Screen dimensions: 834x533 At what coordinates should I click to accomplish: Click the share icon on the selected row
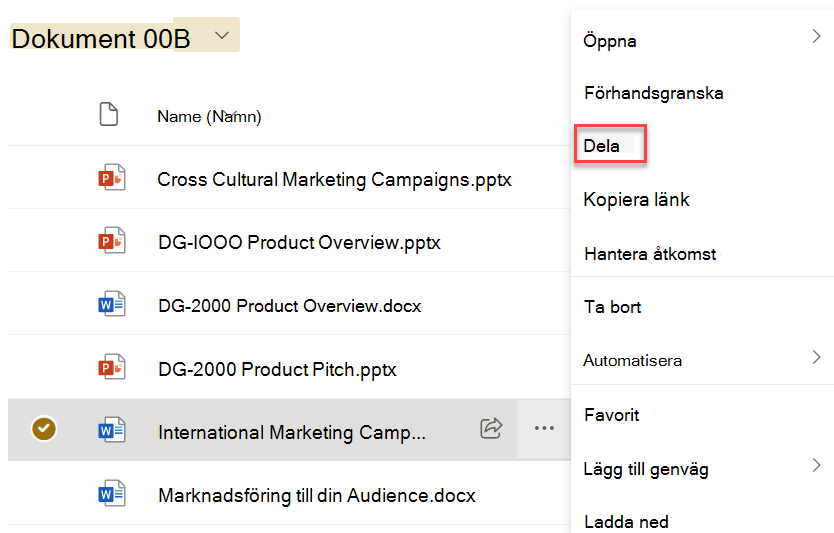pyautogui.click(x=491, y=428)
